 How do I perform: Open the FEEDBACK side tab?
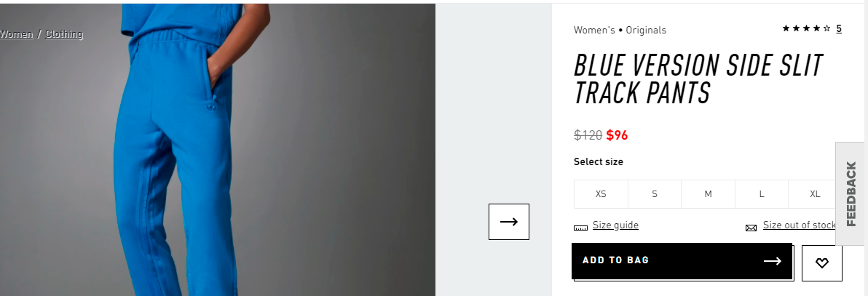point(851,193)
